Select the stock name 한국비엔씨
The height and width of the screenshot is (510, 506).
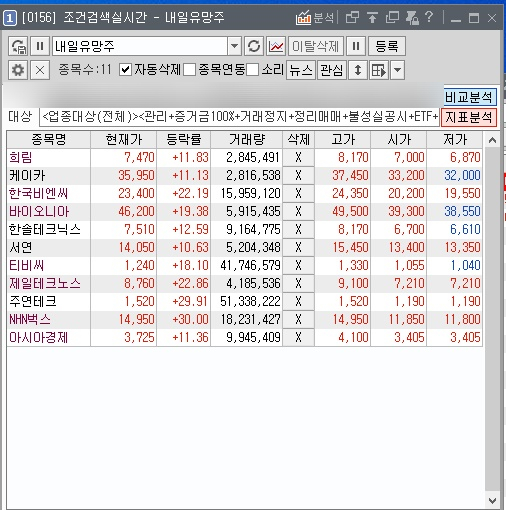pyautogui.click(x=39, y=193)
